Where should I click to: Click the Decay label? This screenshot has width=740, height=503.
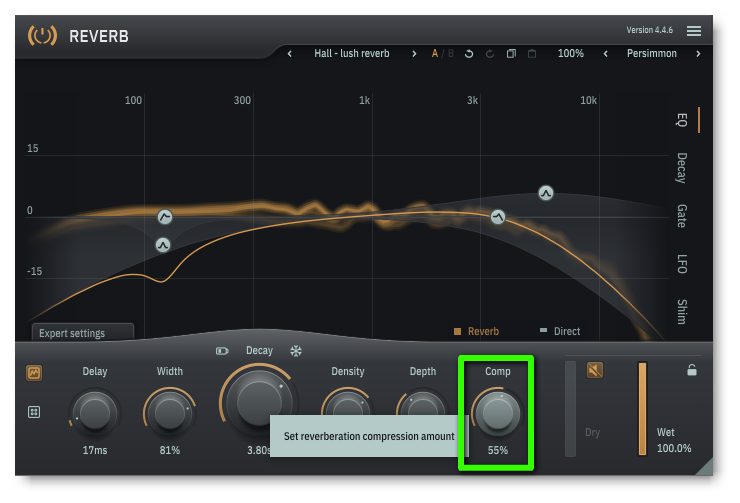(259, 350)
